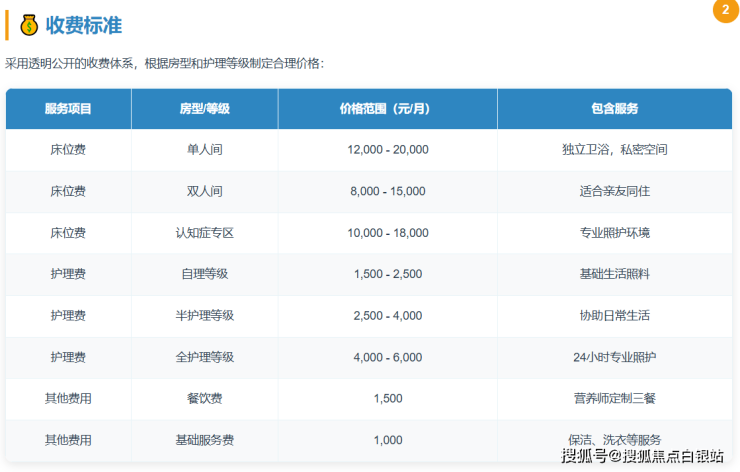Image resolution: width=740 pixels, height=472 pixels.
Task: Select the 餐饮费 fee cell
Action: click(x=204, y=398)
